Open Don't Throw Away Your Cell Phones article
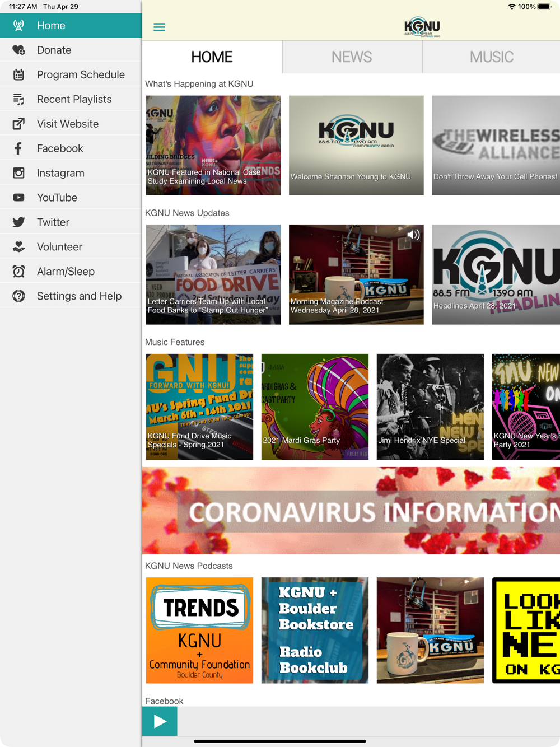Screen dimensions: 560x747 [496, 146]
